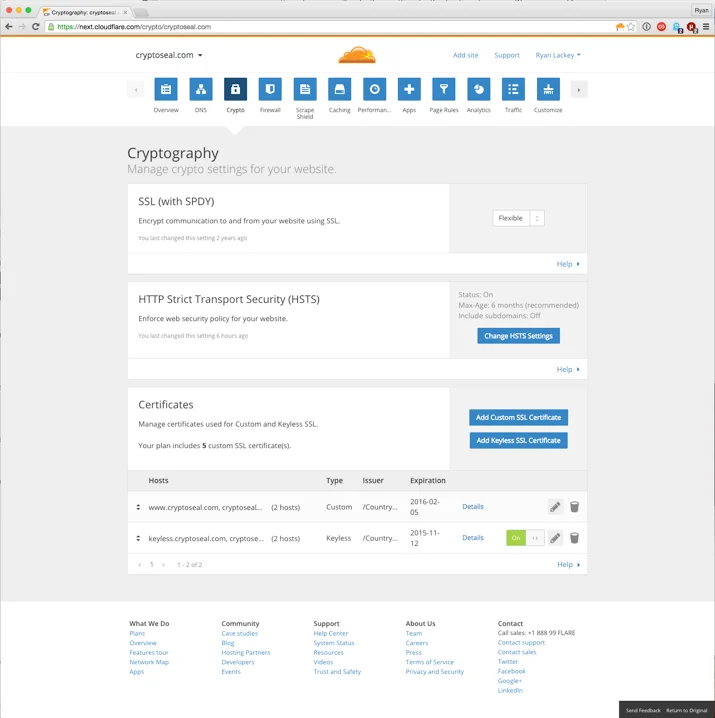
Task: Open the Help Center footer link
Action: pyautogui.click(x=331, y=633)
